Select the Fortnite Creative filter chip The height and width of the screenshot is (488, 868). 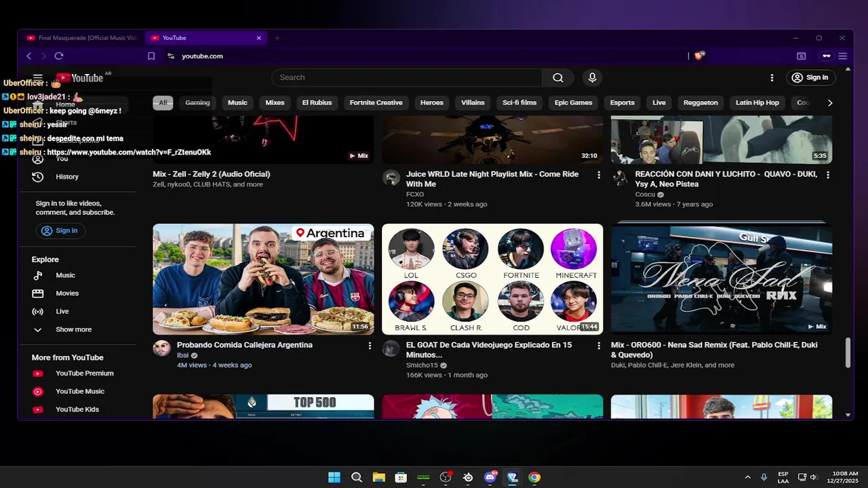click(376, 103)
